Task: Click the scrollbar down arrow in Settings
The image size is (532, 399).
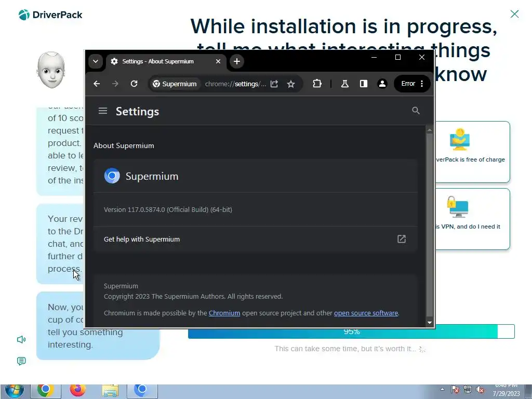Action: [430, 323]
